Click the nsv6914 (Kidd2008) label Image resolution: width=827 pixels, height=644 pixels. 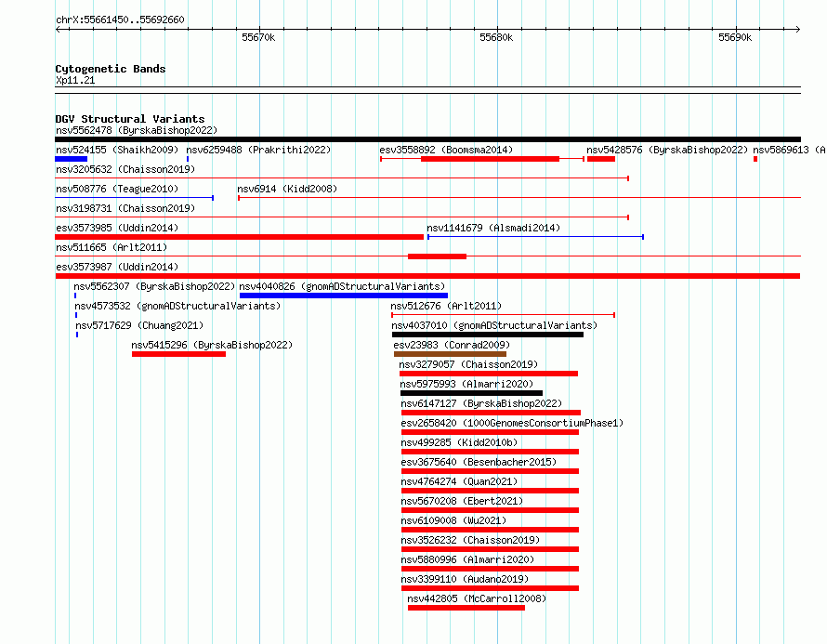click(287, 189)
